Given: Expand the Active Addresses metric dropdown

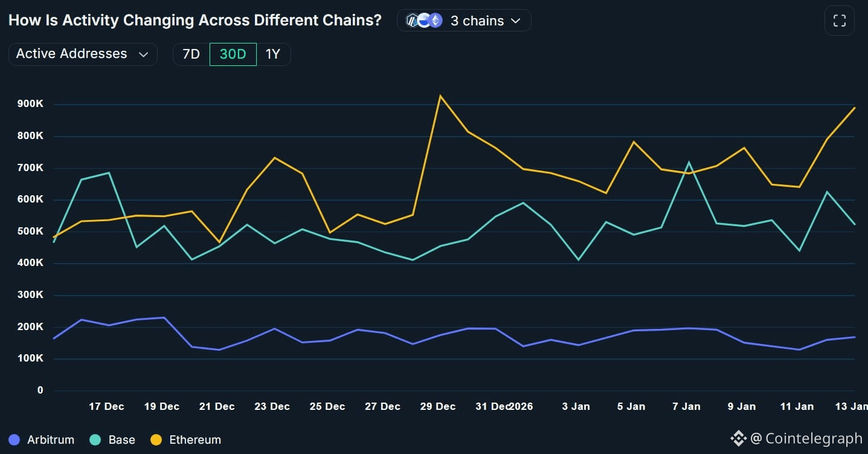Looking at the screenshot, I should click(83, 54).
